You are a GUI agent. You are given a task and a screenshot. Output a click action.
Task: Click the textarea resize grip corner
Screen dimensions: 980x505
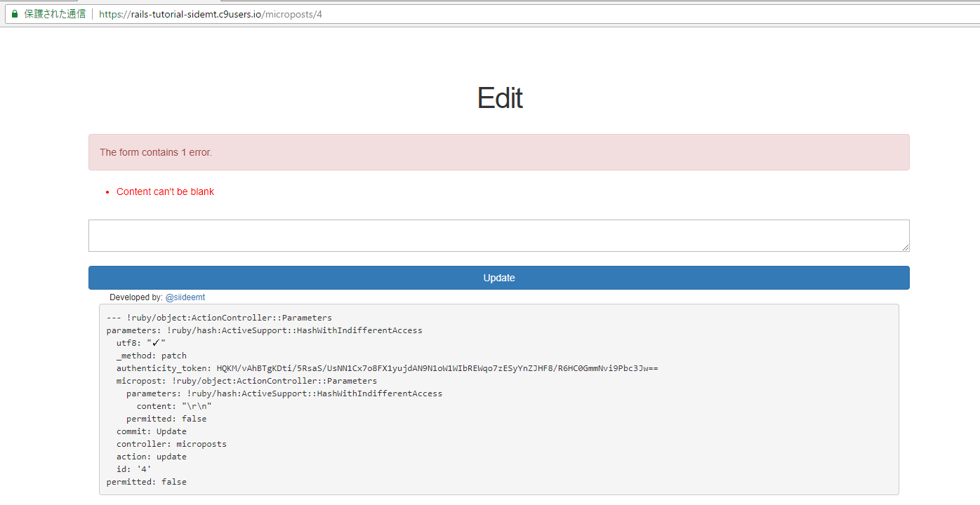pos(906,248)
